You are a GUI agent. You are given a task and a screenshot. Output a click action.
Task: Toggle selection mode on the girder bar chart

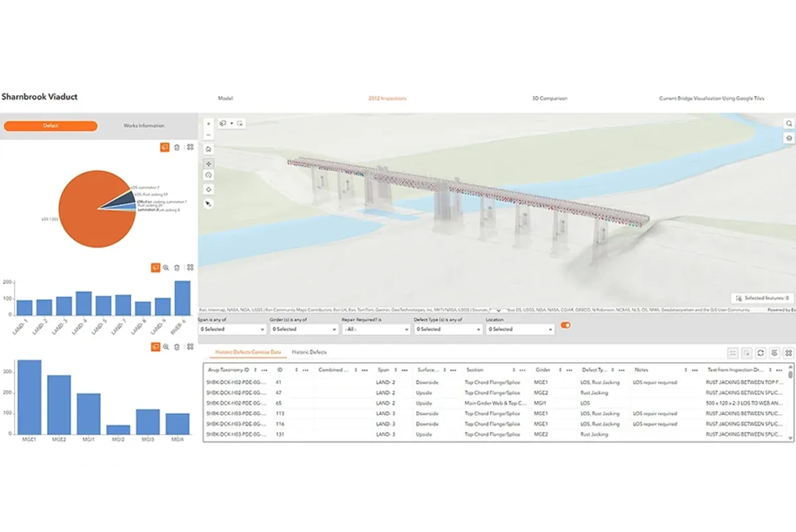click(x=155, y=346)
